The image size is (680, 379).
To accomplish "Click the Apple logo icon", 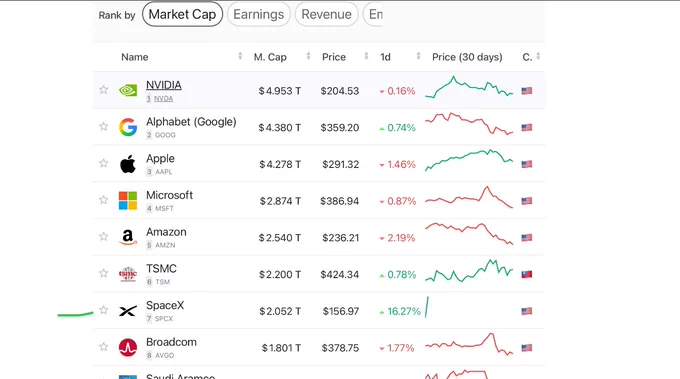I will (x=128, y=164).
